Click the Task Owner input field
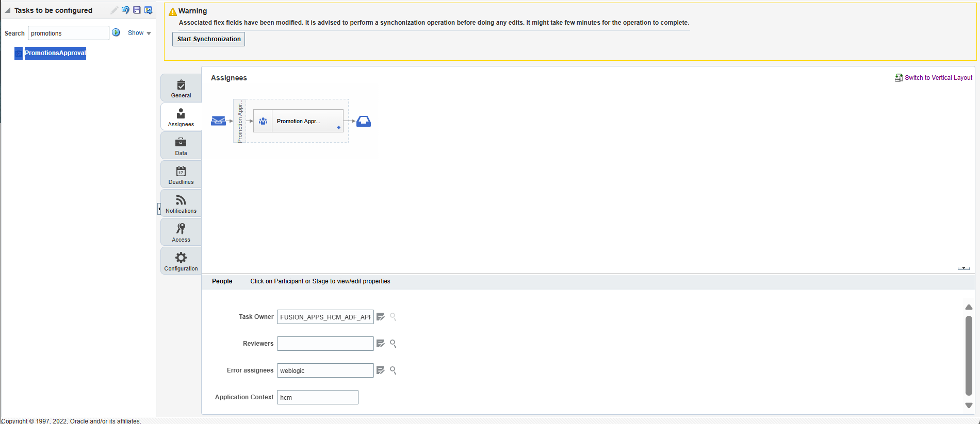 pyautogui.click(x=325, y=317)
